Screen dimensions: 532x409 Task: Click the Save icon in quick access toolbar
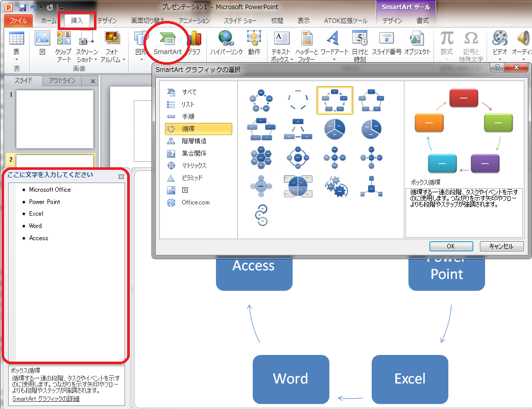click(x=22, y=7)
